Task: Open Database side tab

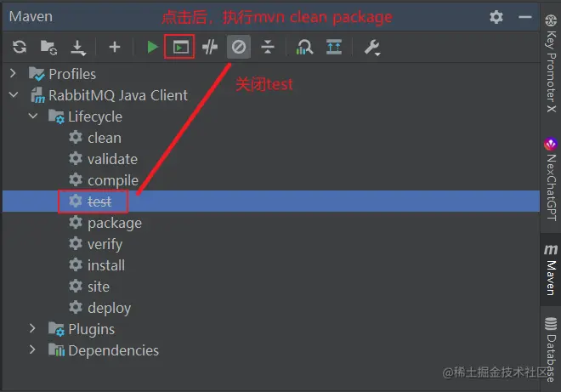Action: tap(551, 349)
